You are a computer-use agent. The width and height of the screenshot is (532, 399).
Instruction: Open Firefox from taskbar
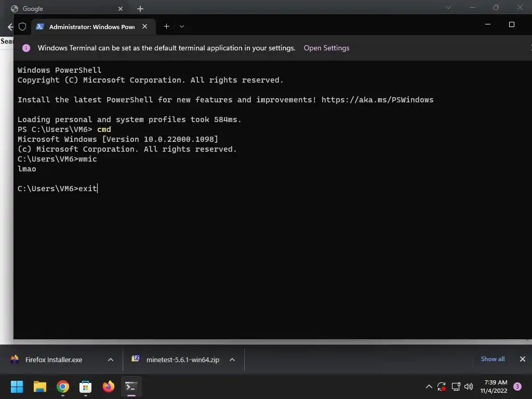click(109, 387)
